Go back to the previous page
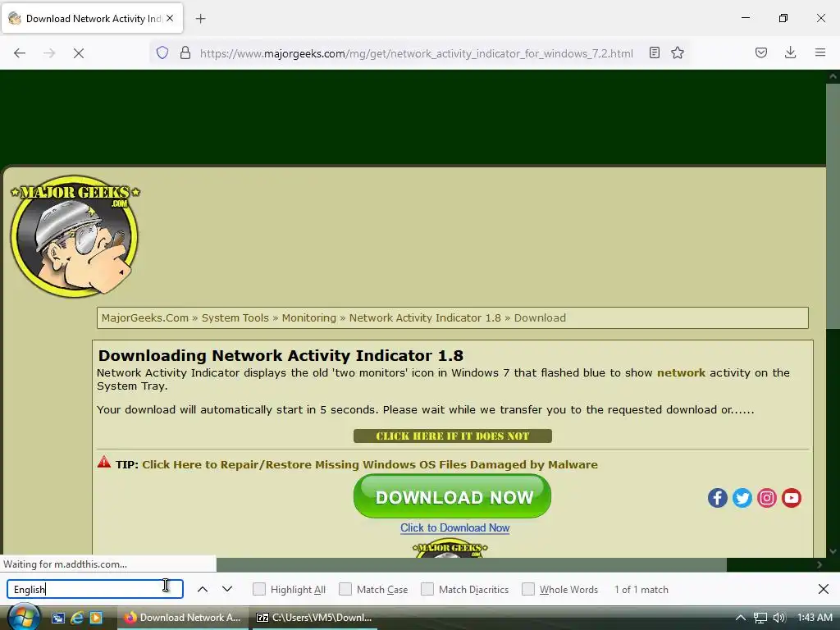The width and height of the screenshot is (840, 630). pyautogui.click(x=20, y=53)
